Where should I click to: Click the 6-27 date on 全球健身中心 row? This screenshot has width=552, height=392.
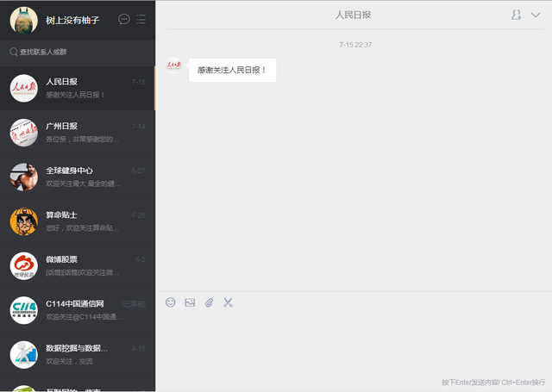click(x=138, y=171)
